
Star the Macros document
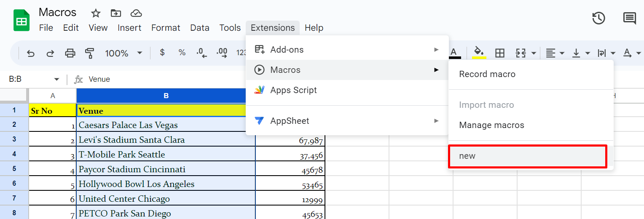point(96,13)
